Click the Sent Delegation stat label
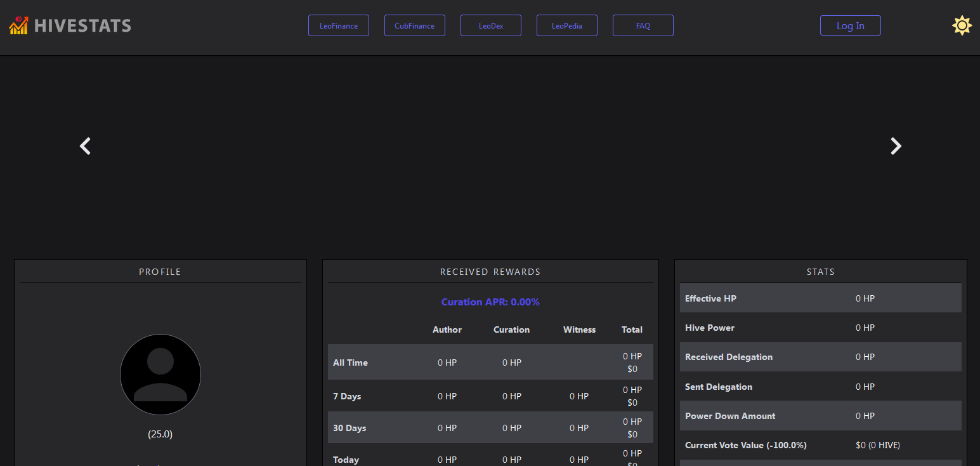 click(x=719, y=387)
